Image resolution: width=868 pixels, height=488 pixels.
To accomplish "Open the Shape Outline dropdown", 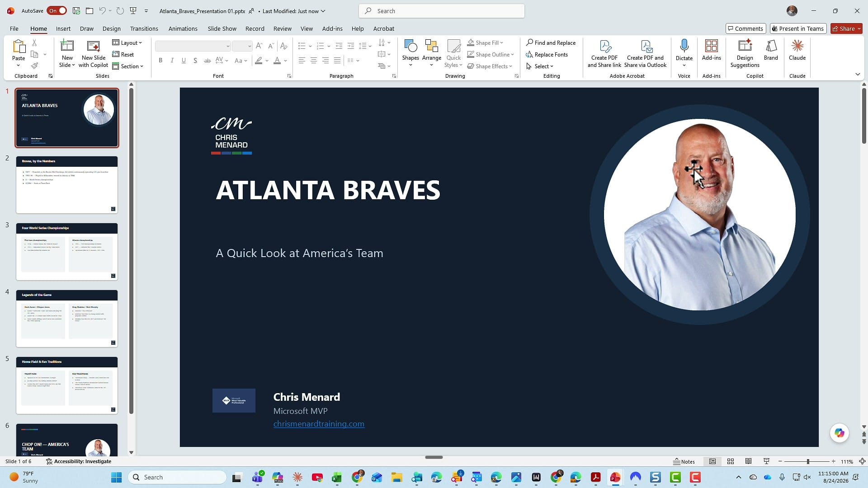I will point(491,54).
